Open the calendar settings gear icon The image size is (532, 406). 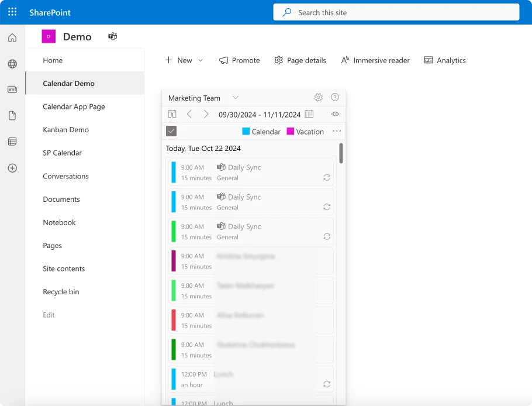click(318, 98)
